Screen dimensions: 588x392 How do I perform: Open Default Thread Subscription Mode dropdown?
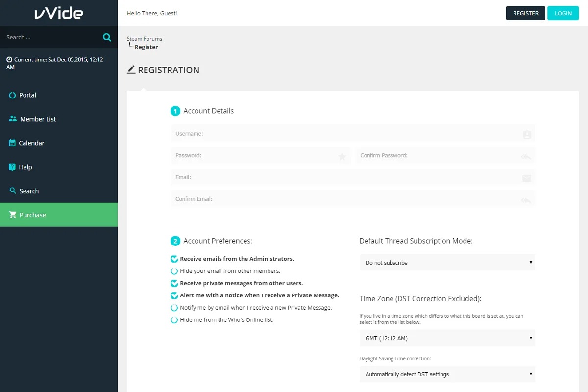[x=447, y=263]
